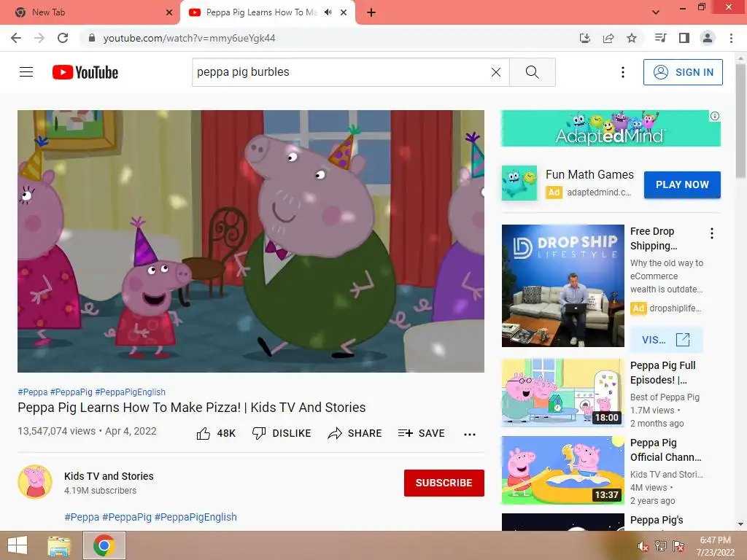
Task: Open the Windows Start button
Action: click(18, 545)
